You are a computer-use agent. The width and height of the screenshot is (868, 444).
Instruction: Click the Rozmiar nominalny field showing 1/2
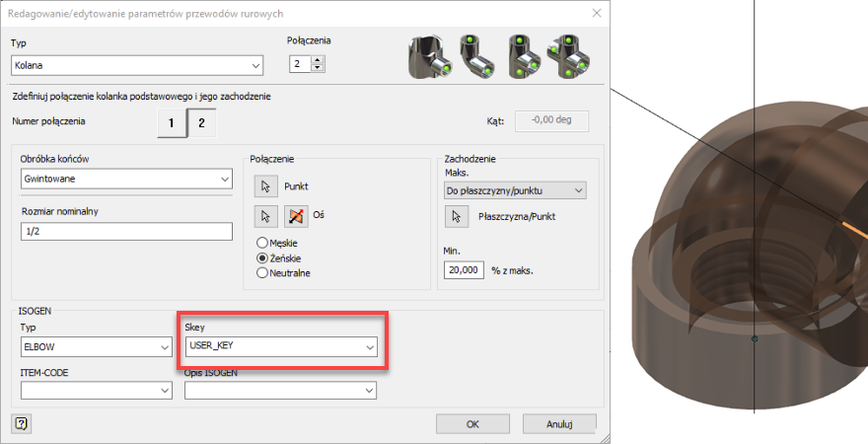(x=126, y=232)
